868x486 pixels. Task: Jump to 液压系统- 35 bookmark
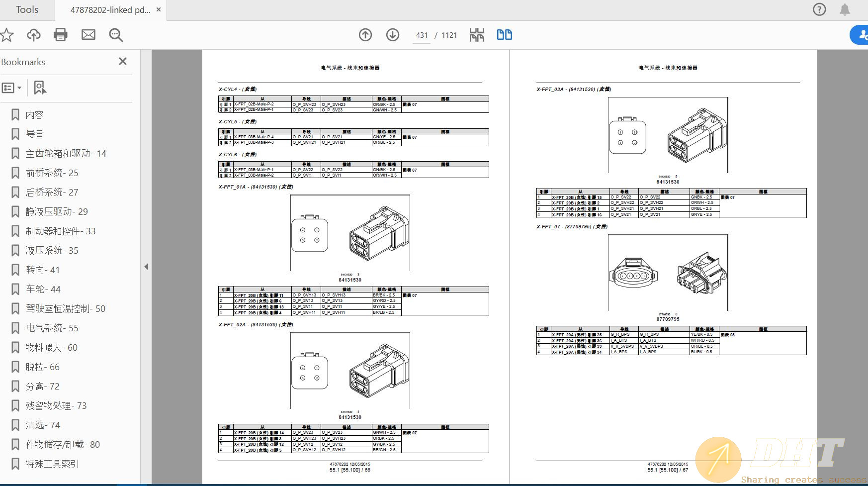click(x=52, y=250)
